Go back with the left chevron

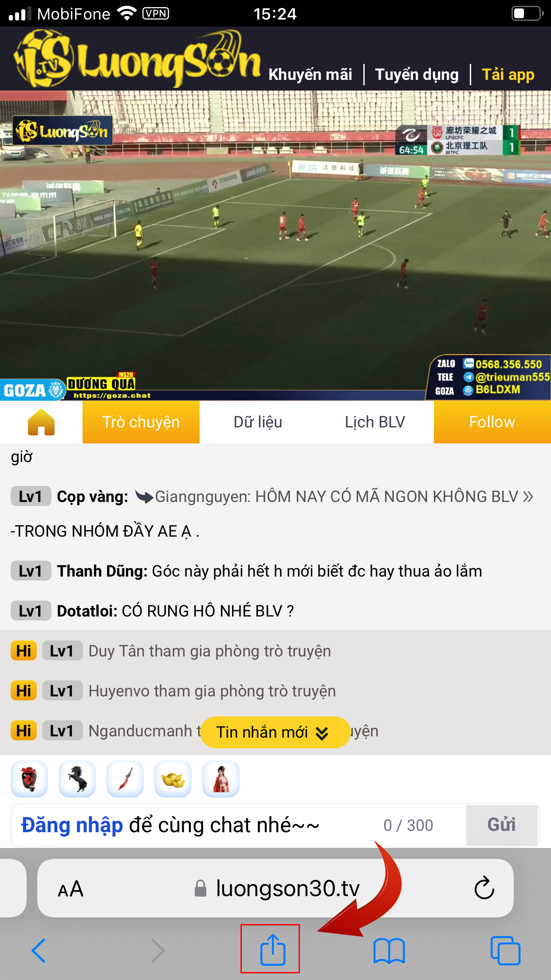click(x=39, y=951)
